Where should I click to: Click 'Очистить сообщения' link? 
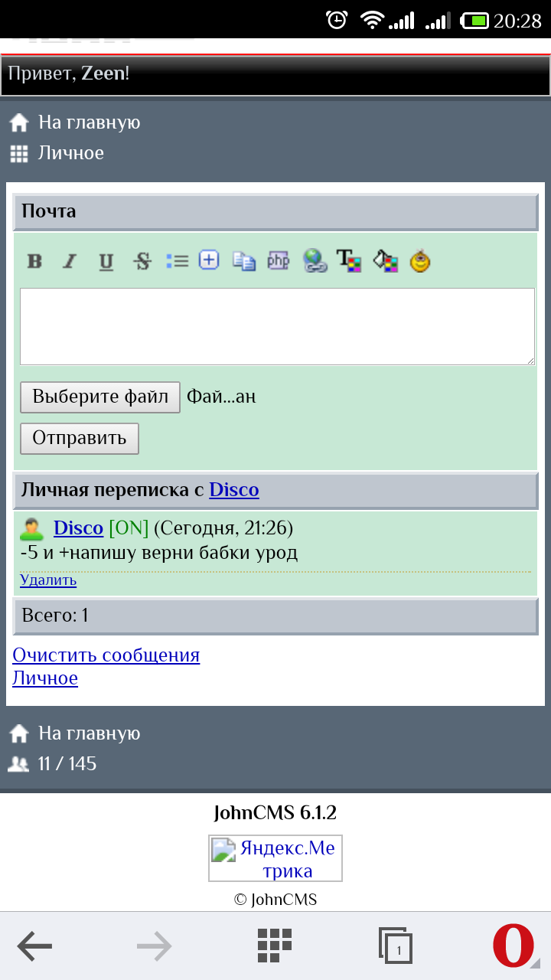tap(106, 655)
